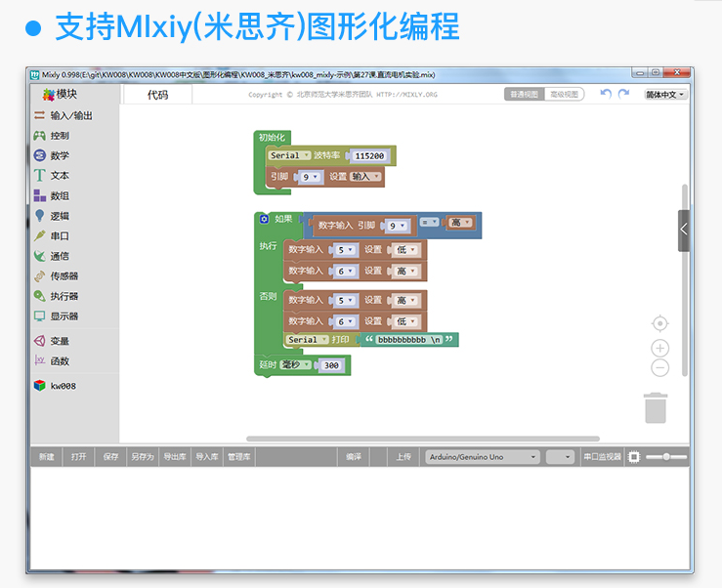Click the 新建 button
Viewport: 722px width, 588px height.
(47, 457)
